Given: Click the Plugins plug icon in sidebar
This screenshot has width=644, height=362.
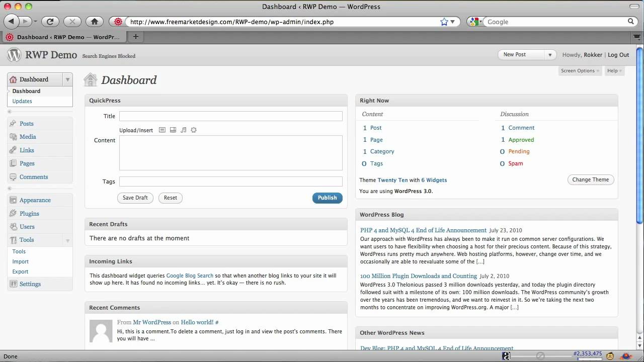Looking at the screenshot, I should pos(13,214).
